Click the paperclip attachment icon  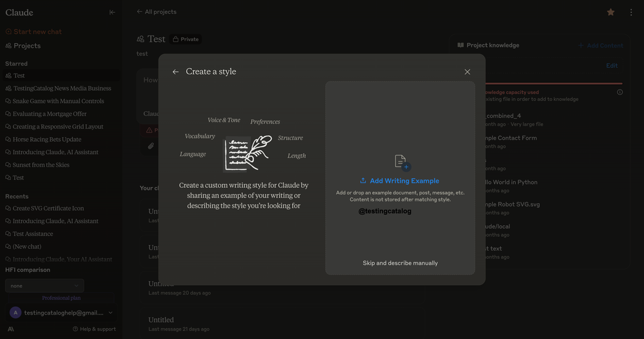pos(151,146)
